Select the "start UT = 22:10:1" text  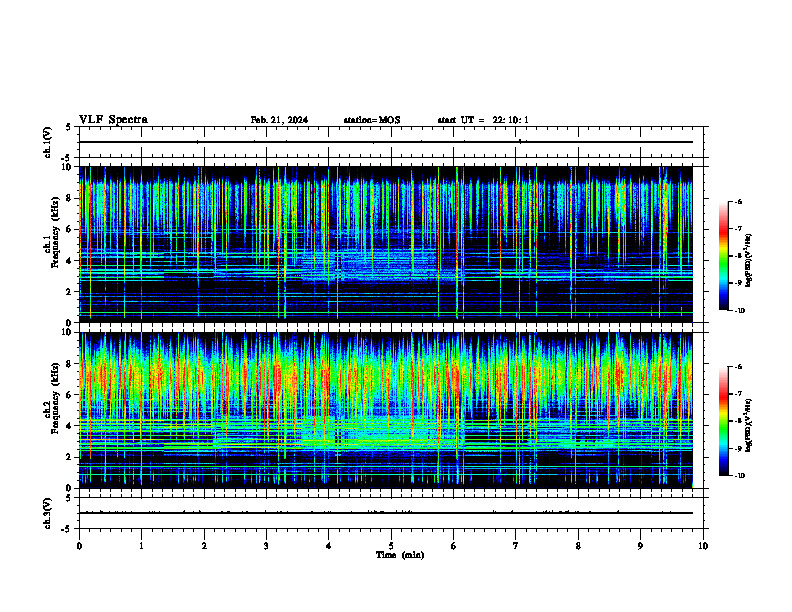[483, 120]
